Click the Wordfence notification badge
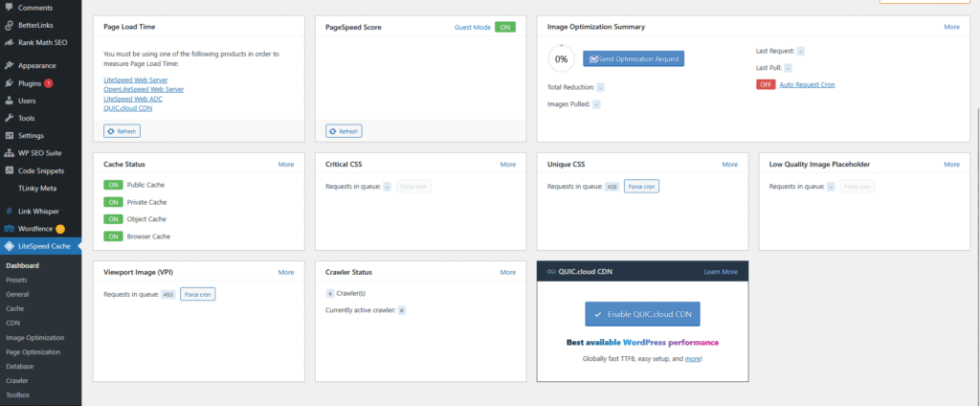 pyautogui.click(x=60, y=229)
